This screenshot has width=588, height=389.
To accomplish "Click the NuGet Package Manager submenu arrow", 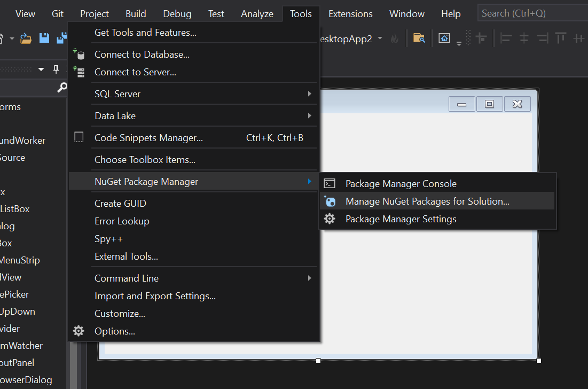I will (x=309, y=182).
